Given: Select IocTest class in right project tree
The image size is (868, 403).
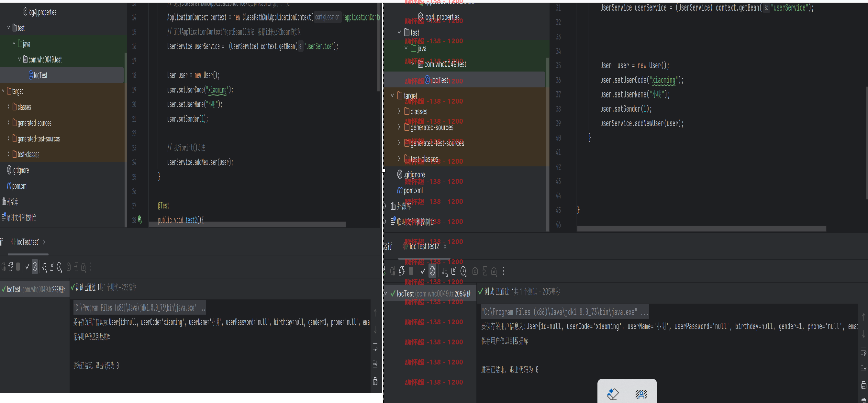Looking at the screenshot, I should [x=437, y=80].
